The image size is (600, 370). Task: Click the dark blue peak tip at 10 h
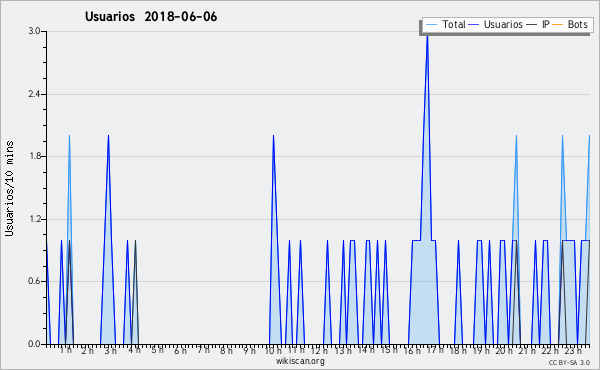(x=273, y=135)
